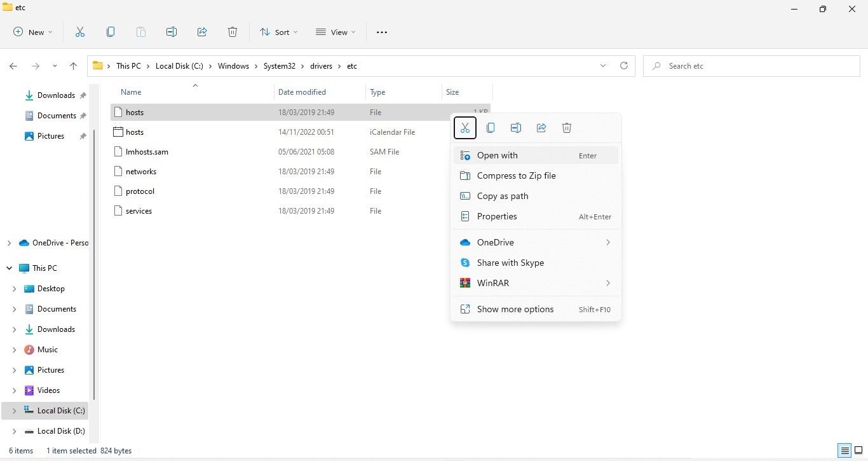
Task: Delete the file via the context menu trash icon
Action: coord(567,128)
